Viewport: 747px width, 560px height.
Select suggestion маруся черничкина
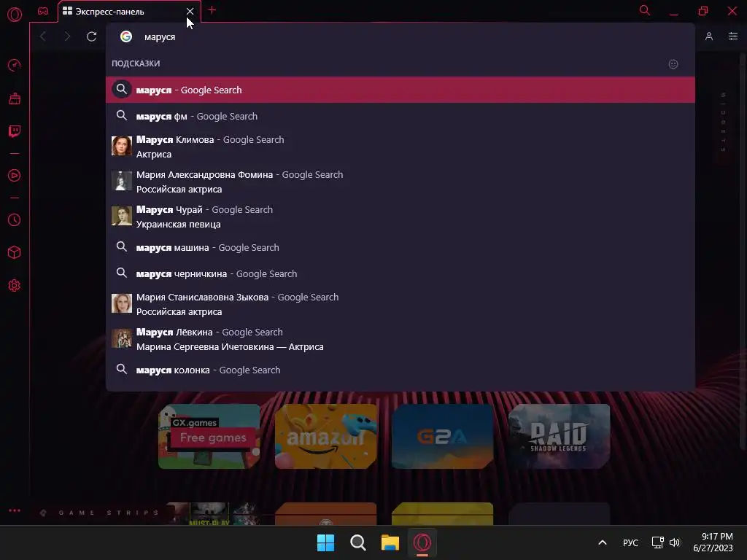[400, 274]
